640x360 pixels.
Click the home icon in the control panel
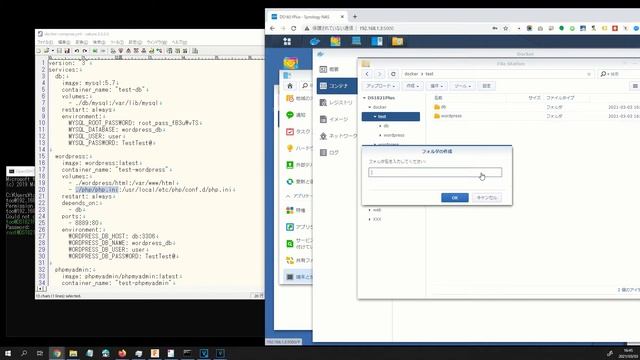[290, 86]
